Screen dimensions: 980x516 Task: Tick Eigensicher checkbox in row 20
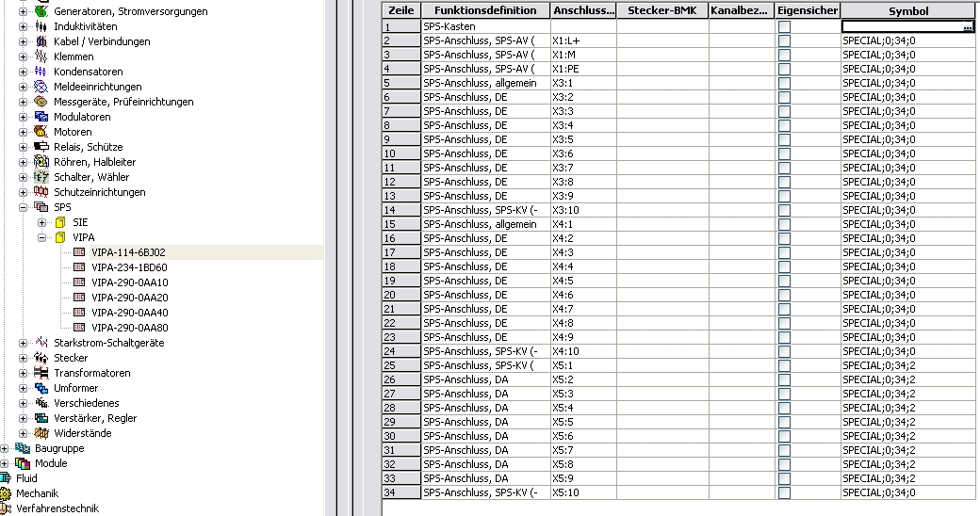[x=784, y=295]
